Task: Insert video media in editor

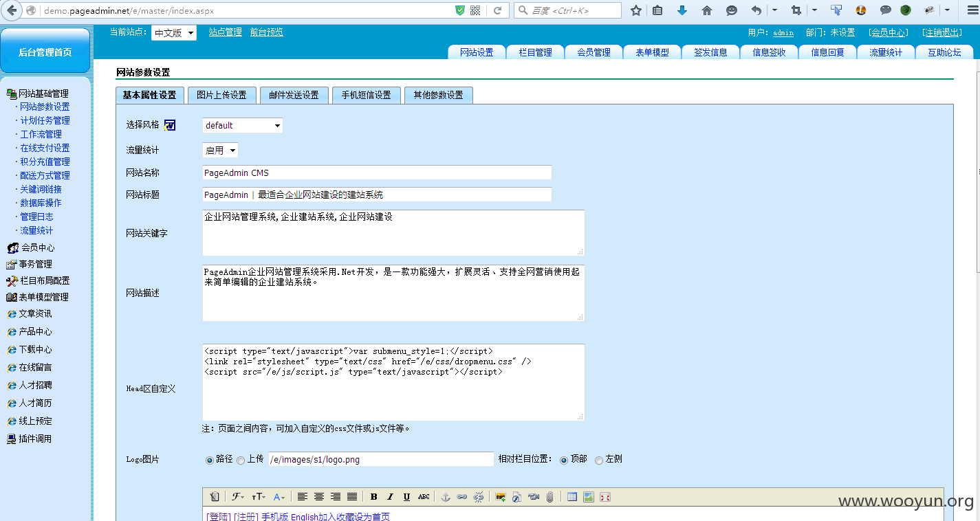Action: [533, 497]
